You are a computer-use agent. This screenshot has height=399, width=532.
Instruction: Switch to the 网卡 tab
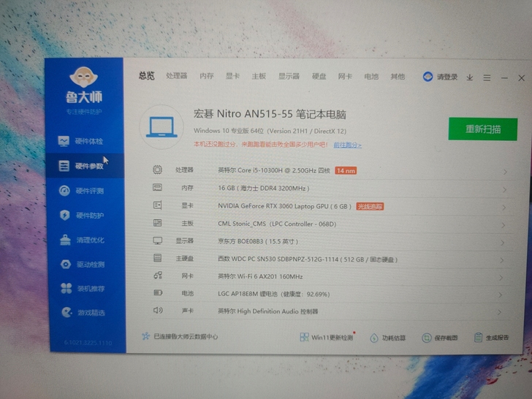click(x=345, y=76)
